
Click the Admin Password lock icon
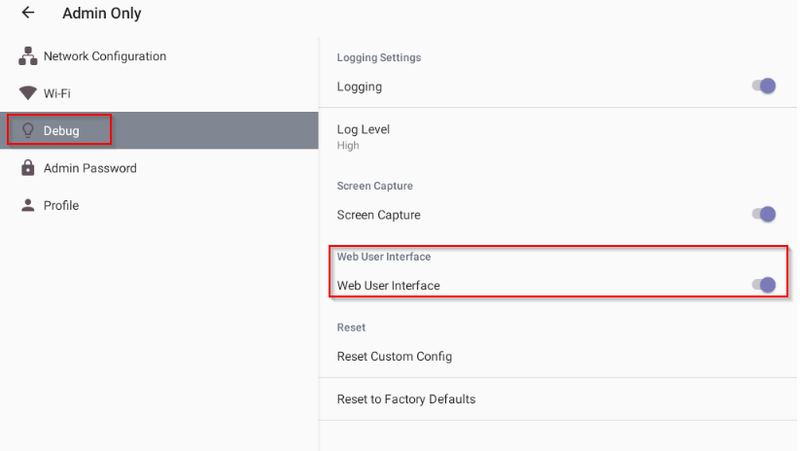click(28, 167)
